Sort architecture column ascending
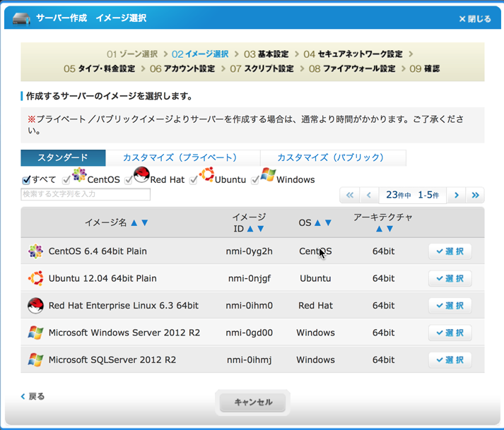This screenshot has width=504, height=430. (380, 229)
